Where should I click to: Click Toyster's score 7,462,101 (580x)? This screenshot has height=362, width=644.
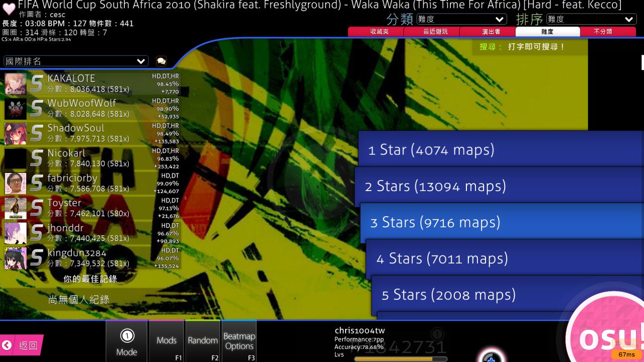(88, 214)
